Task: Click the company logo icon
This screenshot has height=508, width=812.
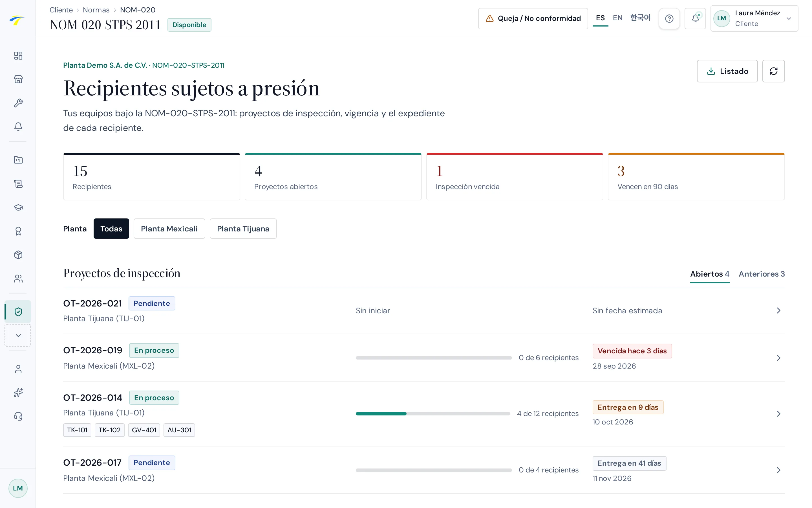Action: pyautogui.click(x=17, y=20)
